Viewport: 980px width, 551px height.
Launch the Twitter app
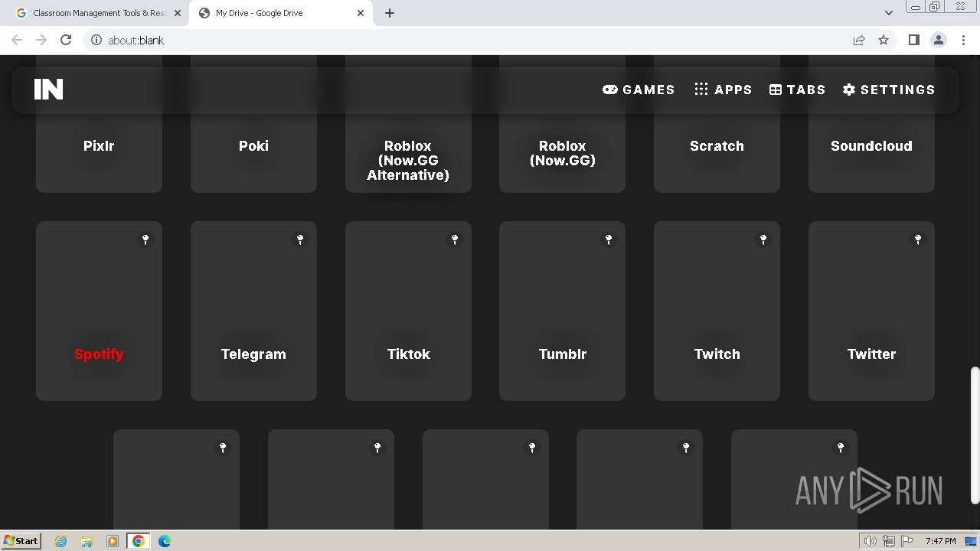click(x=871, y=311)
